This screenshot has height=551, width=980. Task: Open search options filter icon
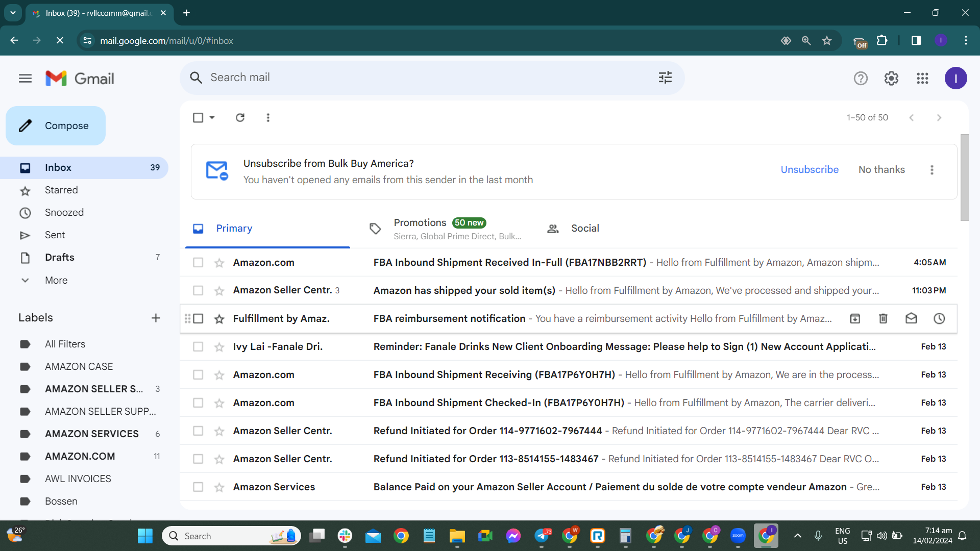665,78
